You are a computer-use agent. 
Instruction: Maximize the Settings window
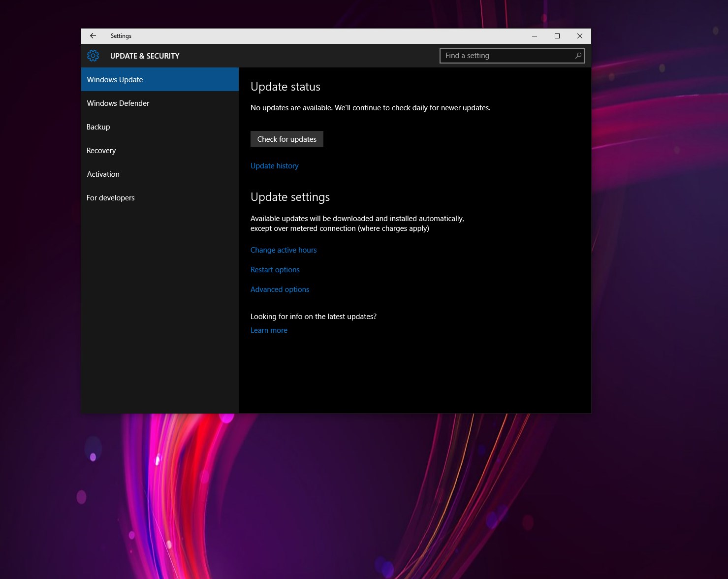(557, 36)
